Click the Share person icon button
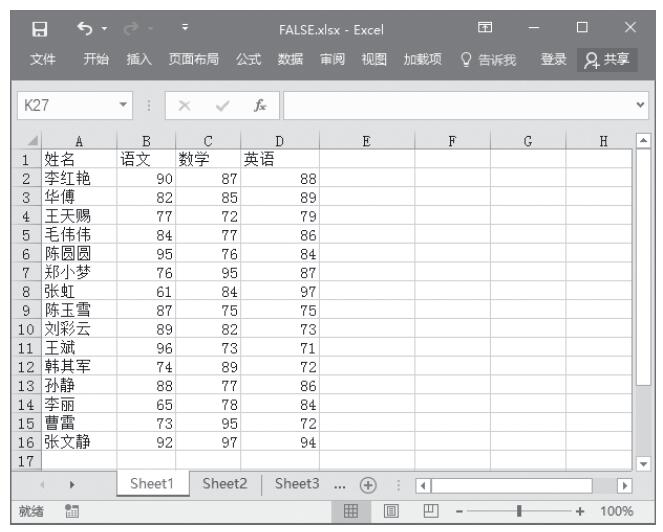Image resolution: width=663 pixels, height=532 pixels. click(607, 60)
